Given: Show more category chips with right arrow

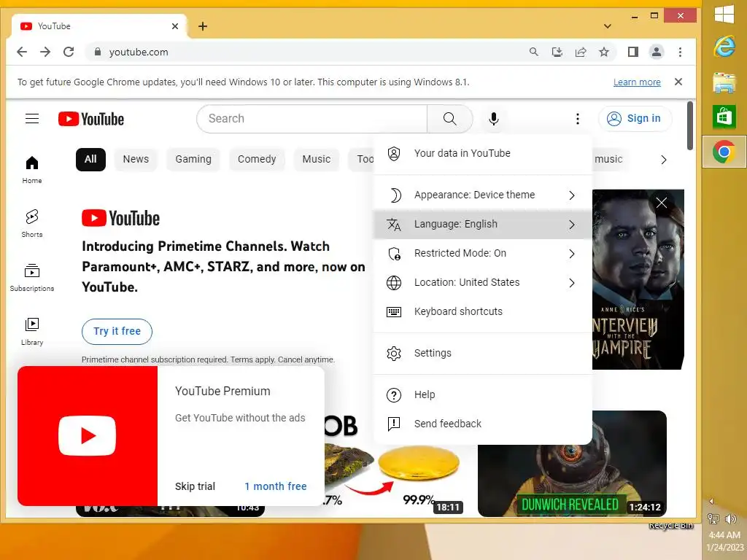Looking at the screenshot, I should coord(663,160).
